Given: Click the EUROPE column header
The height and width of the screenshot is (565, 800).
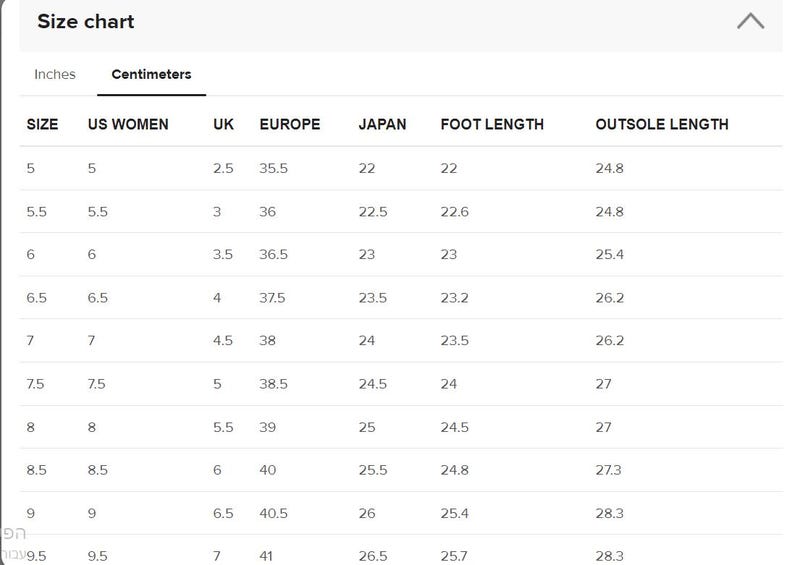Looking at the screenshot, I should pyautogui.click(x=290, y=124).
